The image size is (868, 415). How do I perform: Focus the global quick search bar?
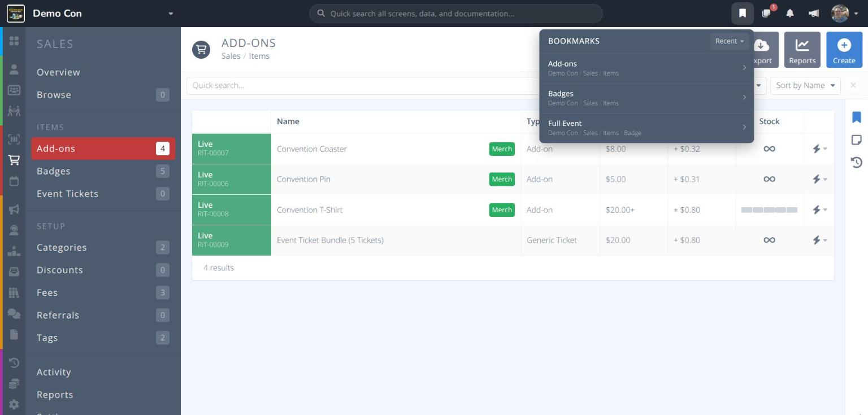456,14
